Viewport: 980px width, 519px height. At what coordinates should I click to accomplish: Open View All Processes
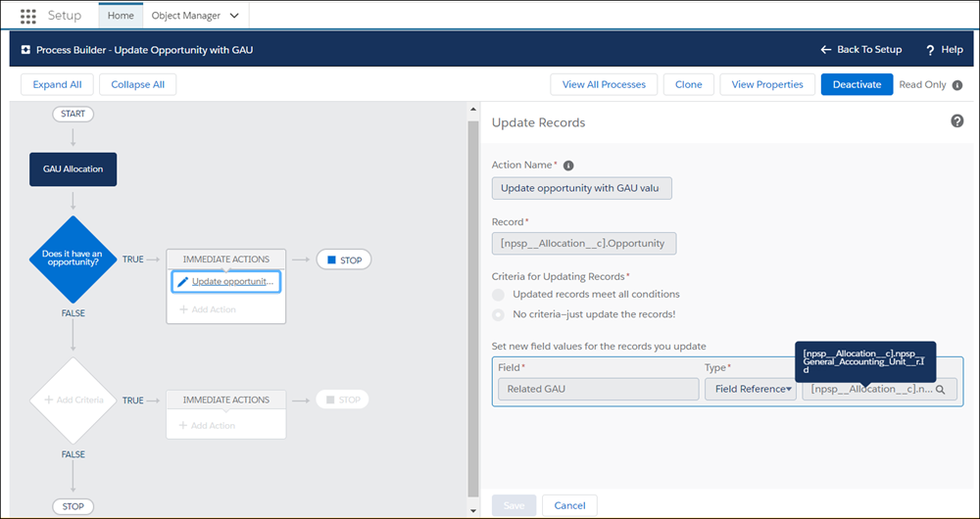604,84
